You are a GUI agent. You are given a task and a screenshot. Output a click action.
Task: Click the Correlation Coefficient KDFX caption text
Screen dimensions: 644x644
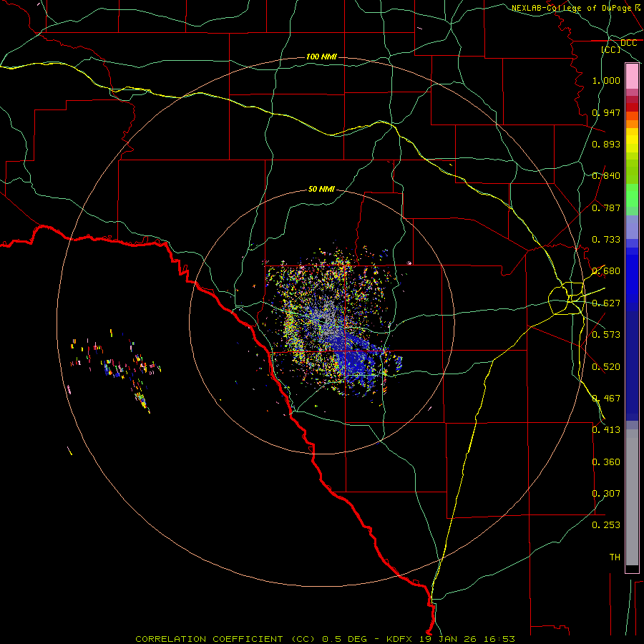pos(325,639)
